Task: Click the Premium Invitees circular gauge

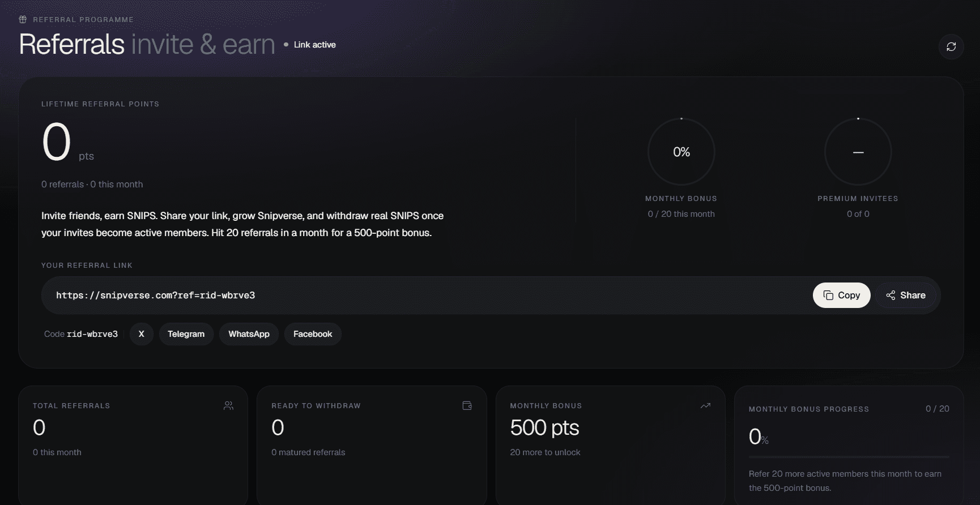Action: [x=858, y=152]
